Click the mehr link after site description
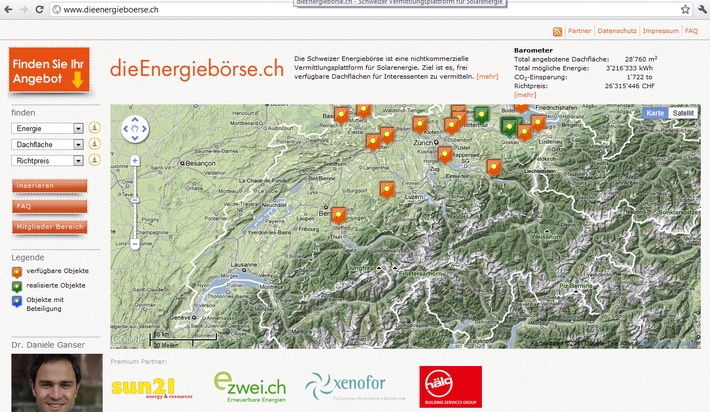The image size is (710, 412). click(x=487, y=77)
